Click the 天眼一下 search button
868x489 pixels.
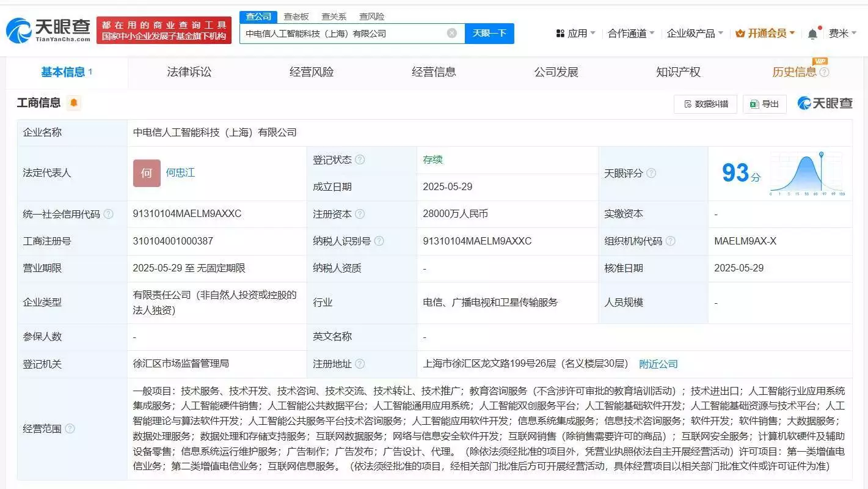click(x=489, y=33)
